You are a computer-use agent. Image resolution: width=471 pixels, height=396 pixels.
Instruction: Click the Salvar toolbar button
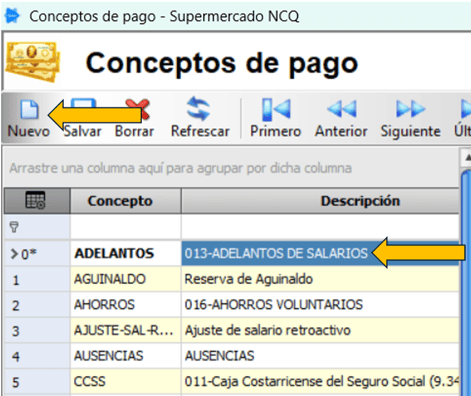pos(82,119)
